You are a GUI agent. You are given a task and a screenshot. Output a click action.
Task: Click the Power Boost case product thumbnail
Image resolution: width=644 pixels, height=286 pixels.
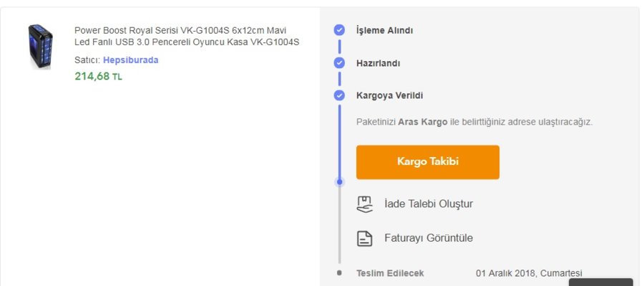(40, 46)
